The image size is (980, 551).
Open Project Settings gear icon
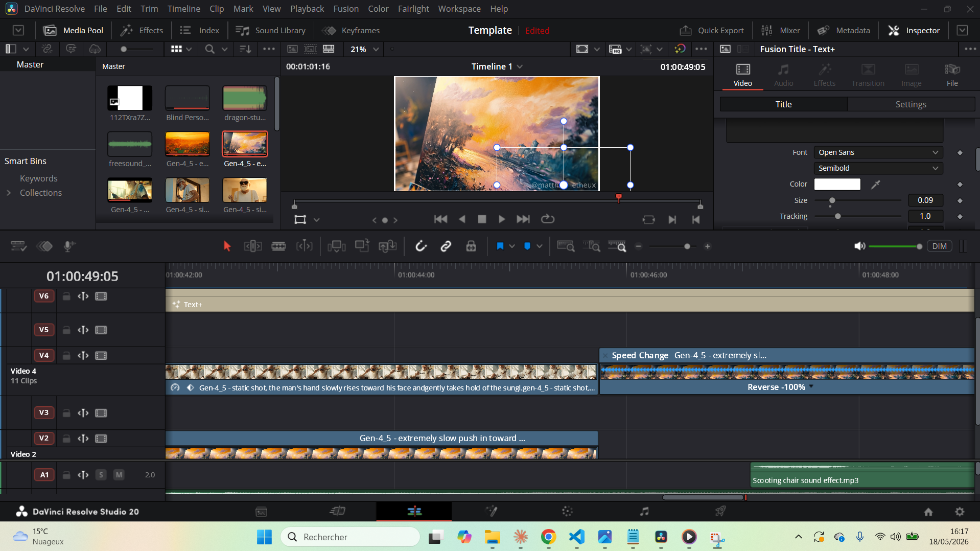click(960, 512)
